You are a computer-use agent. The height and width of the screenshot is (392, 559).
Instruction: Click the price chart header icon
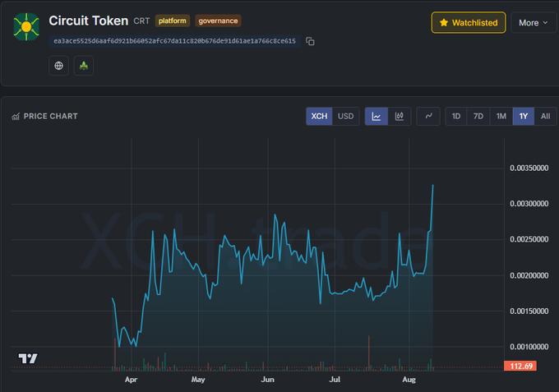point(16,117)
